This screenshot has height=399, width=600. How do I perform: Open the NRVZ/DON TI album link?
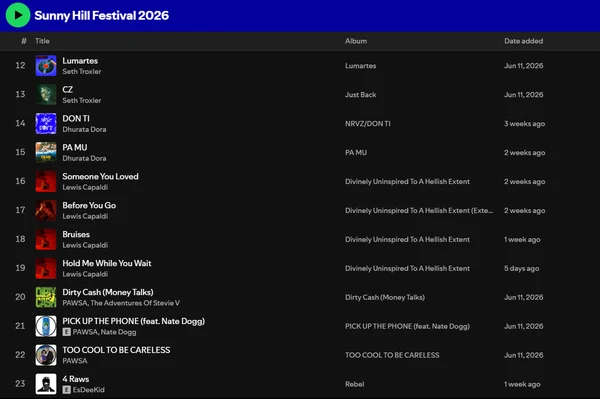pos(368,124)
